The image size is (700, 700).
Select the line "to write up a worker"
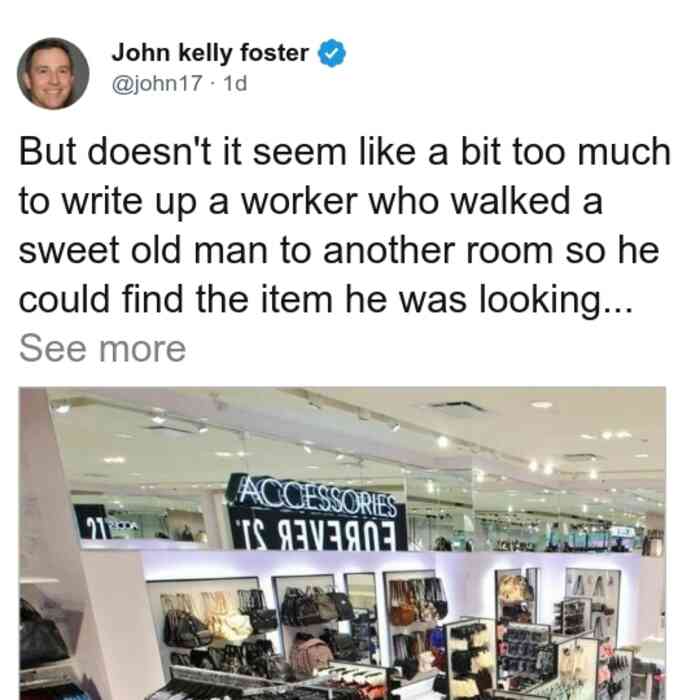[311, 202]
